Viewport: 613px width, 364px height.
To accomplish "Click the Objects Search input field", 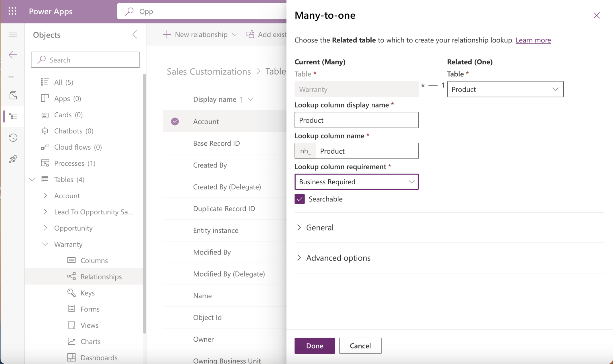I will (x=85, y=60).
